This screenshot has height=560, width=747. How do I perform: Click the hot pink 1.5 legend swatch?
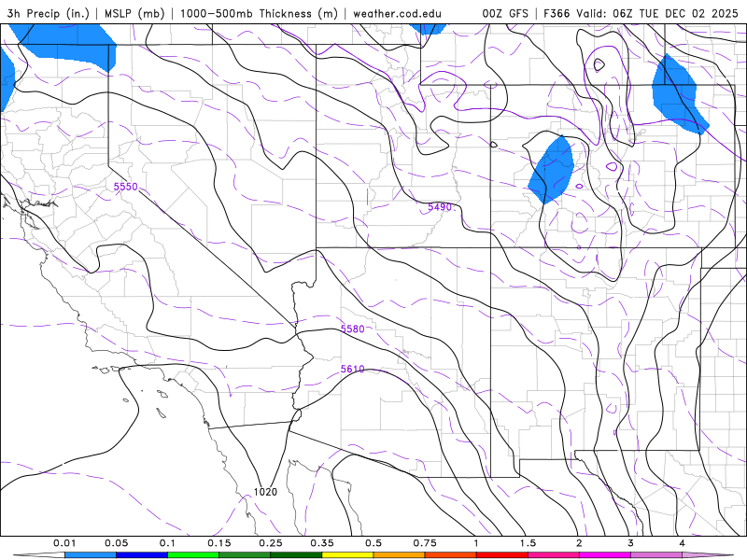(554, 555)
